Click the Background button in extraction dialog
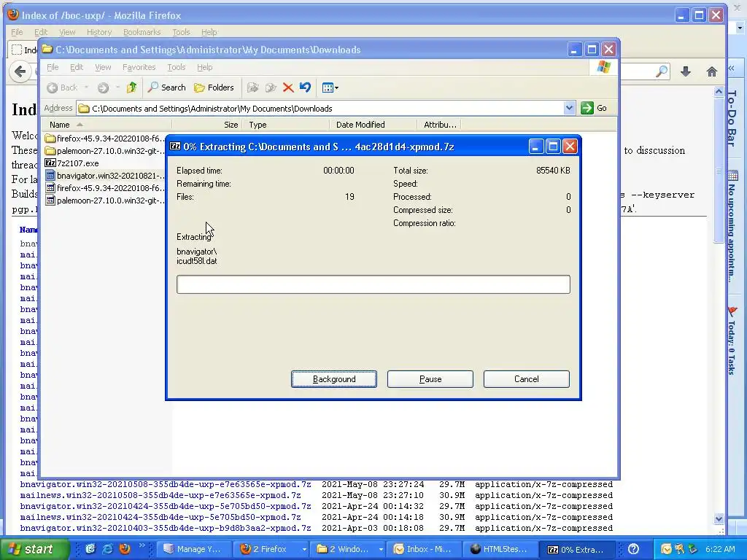The width and height of the screenshot is (747, 560). click(x=333, y=379)
